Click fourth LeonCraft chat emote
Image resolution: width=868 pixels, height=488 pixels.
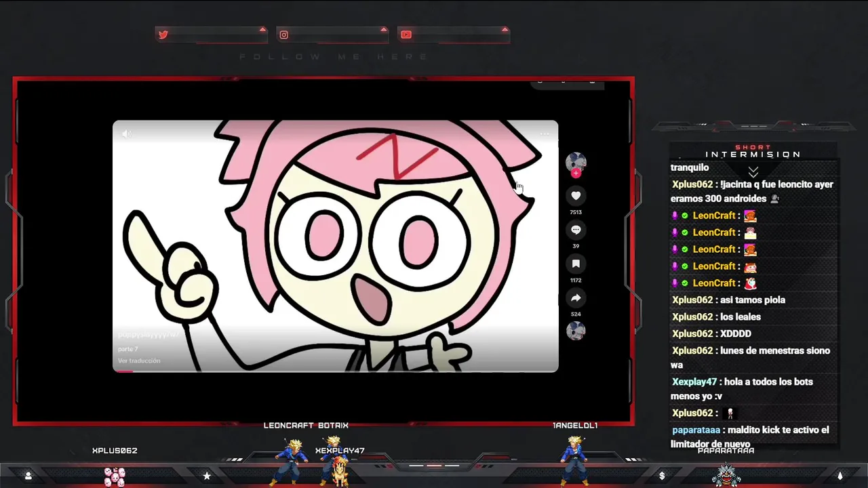(750, 266)
